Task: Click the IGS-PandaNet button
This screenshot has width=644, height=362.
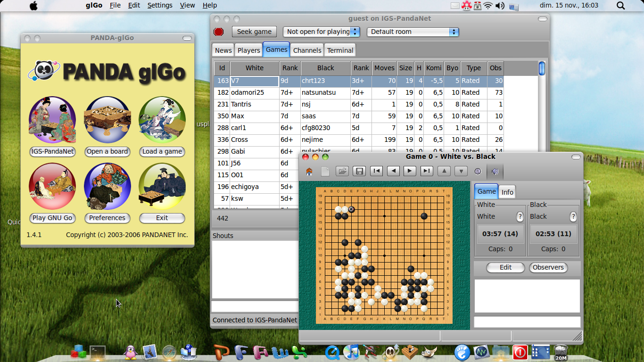Action: click(52, 151)
